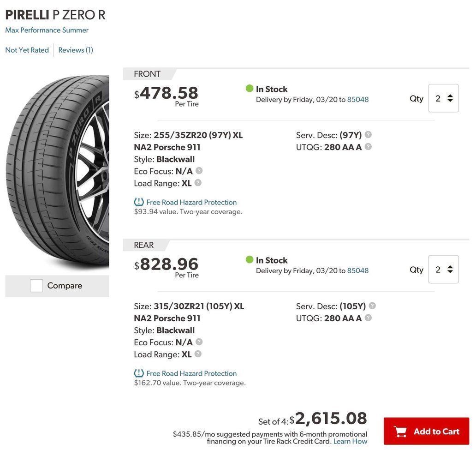476x450 pixels.
Task: Open the Reviews (1) link
Action: pos(76,50)
